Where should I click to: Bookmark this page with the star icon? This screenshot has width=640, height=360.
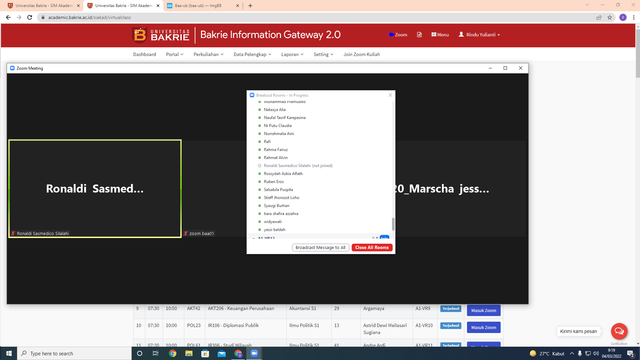pyautogui.click(x=610, y=18)
